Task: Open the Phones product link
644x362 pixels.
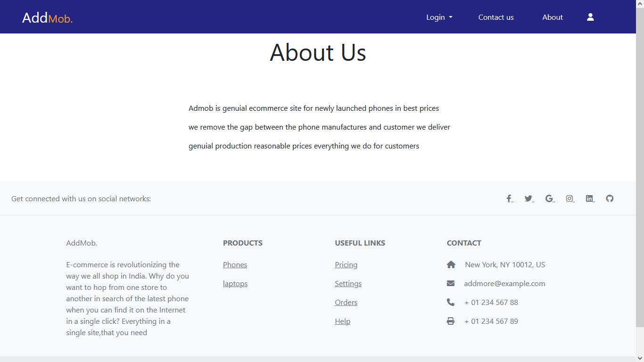Action: click(235, 264)
